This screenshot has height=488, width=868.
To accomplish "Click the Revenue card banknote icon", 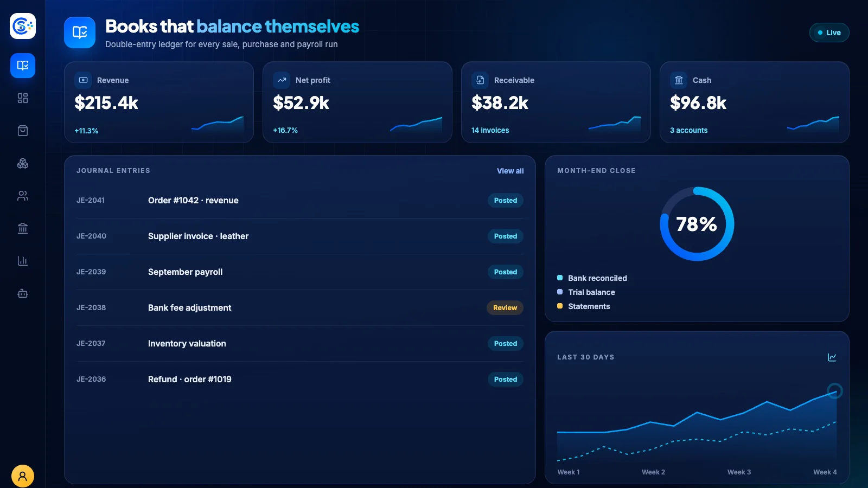I will coord(83,80).
